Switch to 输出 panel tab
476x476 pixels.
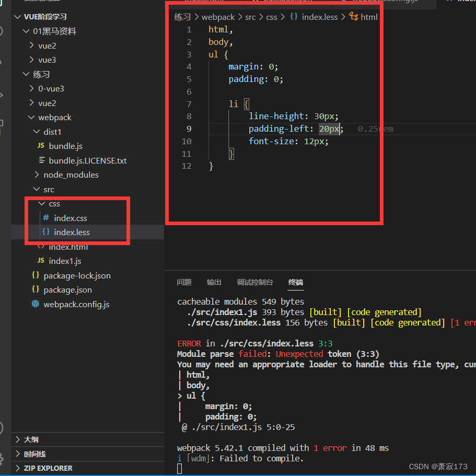[214, 282]
